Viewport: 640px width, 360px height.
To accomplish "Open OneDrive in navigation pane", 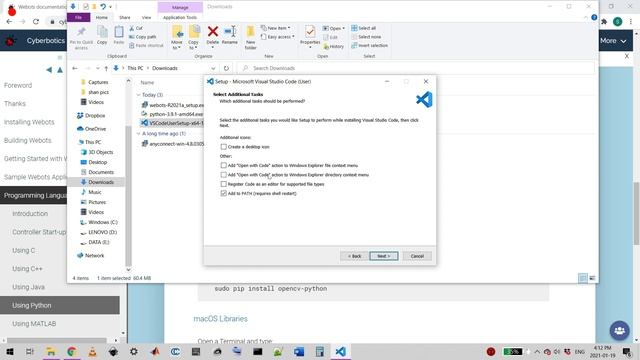I will click(x=91, y=129).
